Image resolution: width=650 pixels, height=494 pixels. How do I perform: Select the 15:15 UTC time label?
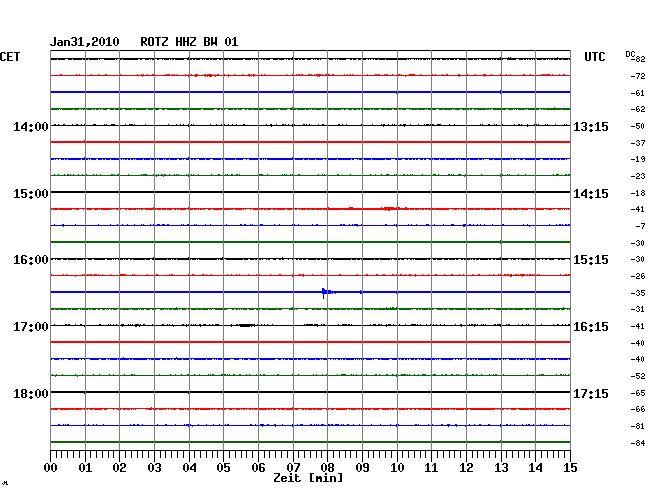pos(591,260)
